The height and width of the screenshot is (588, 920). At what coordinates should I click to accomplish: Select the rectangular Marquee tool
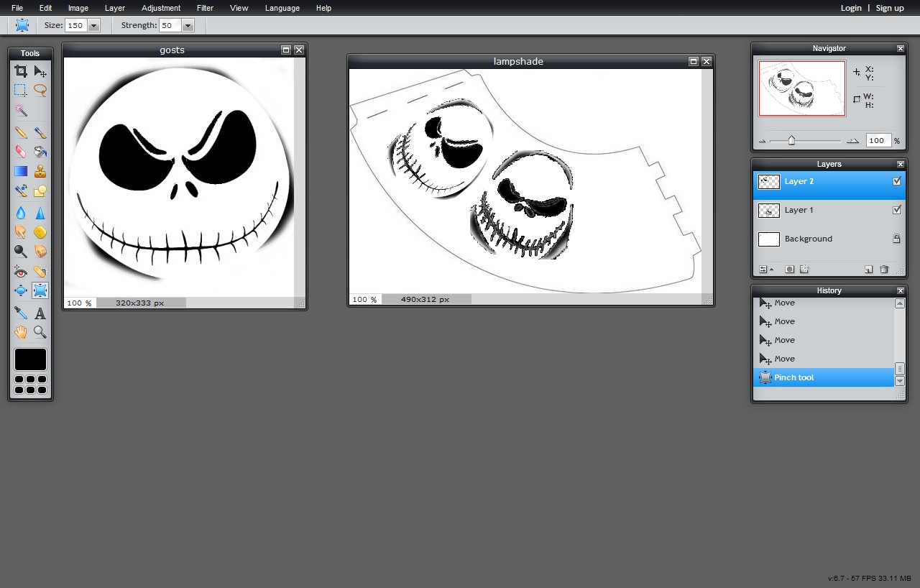[x=21, y=91]
